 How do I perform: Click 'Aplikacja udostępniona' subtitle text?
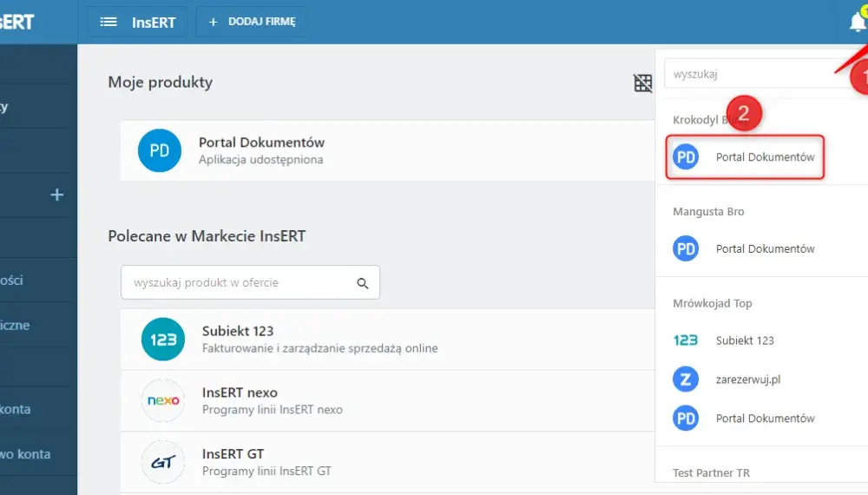click(x=260, y=160)
